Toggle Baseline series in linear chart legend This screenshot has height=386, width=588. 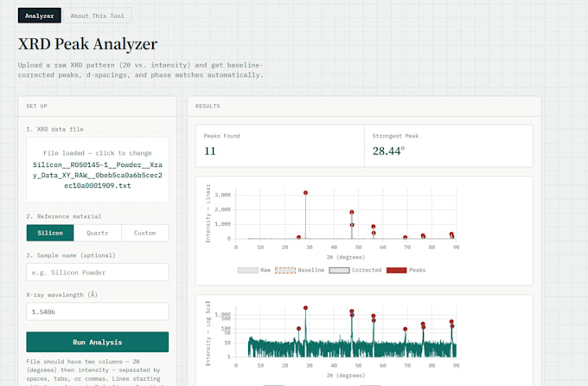(x=300, y=270)
